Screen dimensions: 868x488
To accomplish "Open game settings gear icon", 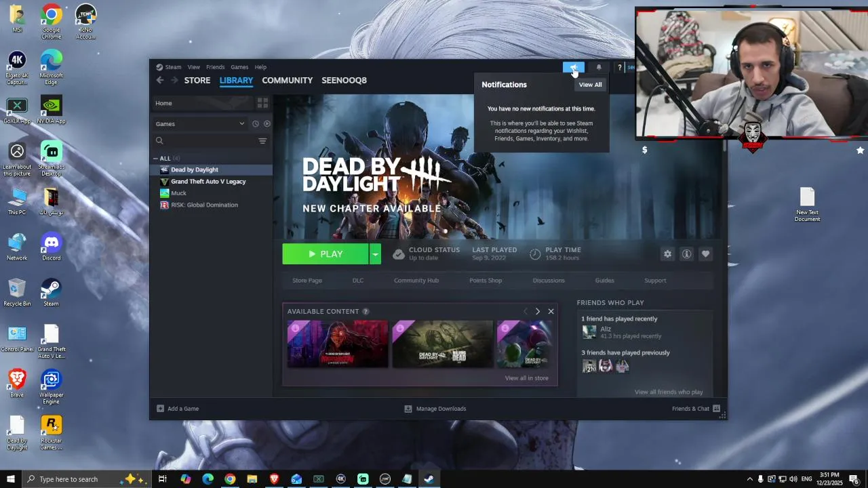I will pyautogui.click(x=667, y=253).
